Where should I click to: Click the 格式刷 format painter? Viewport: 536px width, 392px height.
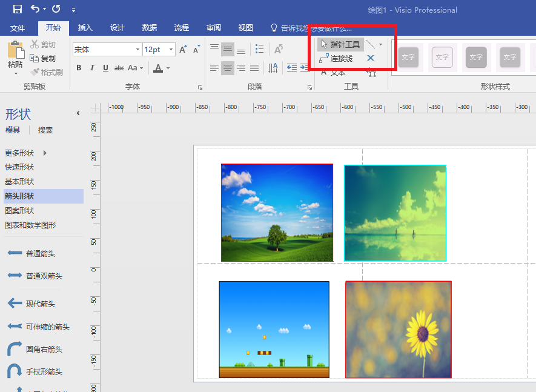click(x=47, y=73)
